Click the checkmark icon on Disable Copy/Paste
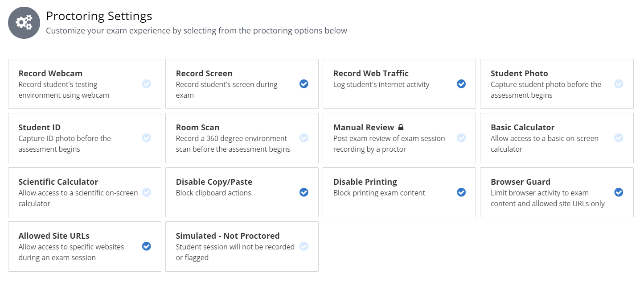The height and width of the screenshot is (282, 644). point(304,192)
